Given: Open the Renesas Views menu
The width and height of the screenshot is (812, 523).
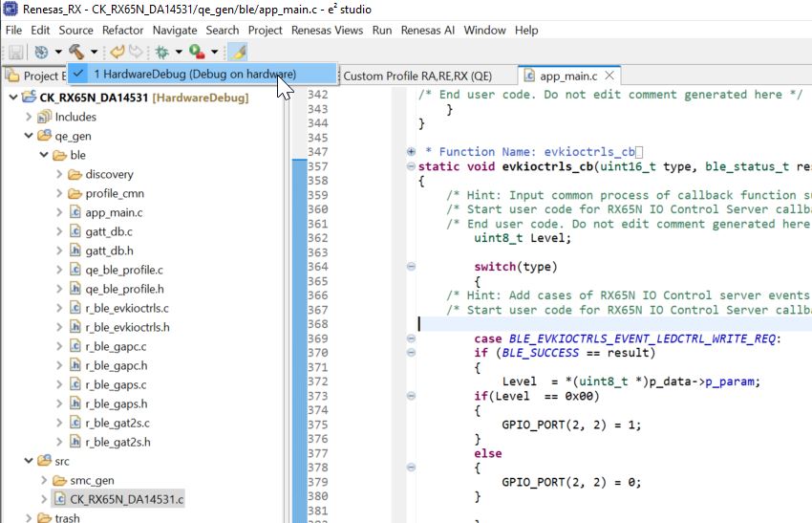Looking at the screenshot, I should pos(327,30).
